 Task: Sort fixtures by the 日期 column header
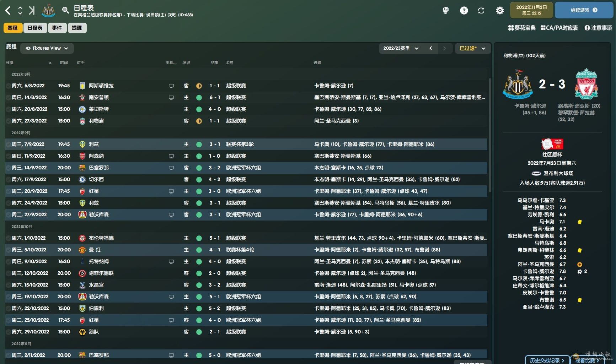pyautogui.click(x=9, y=63)
